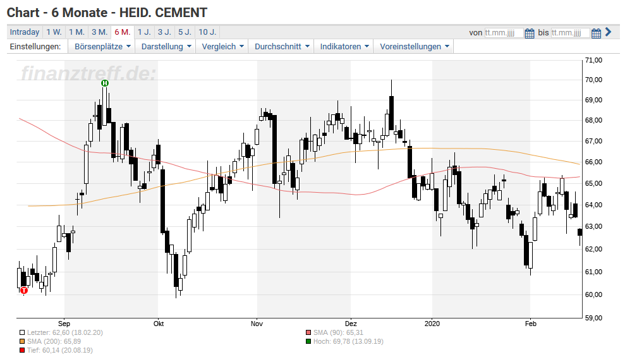
Task: Open the Indikatoren dropdown
Action: 344,46
